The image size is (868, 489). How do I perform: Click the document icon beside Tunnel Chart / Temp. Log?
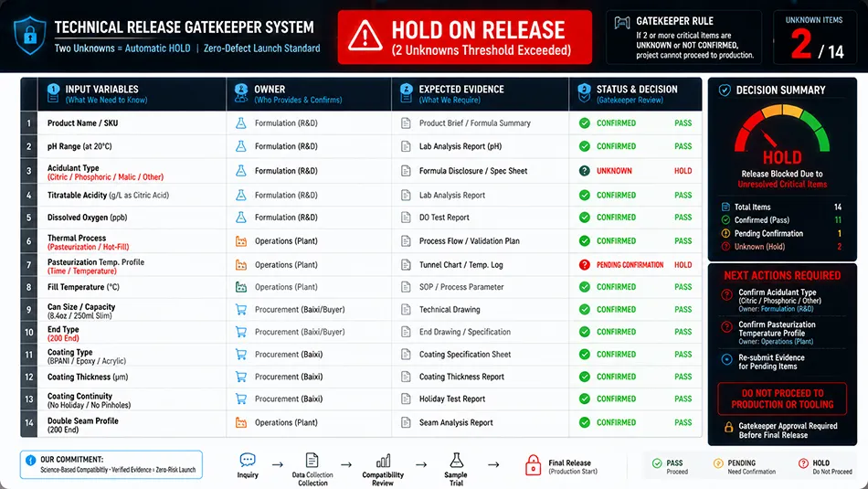click(x=406, y=265)
